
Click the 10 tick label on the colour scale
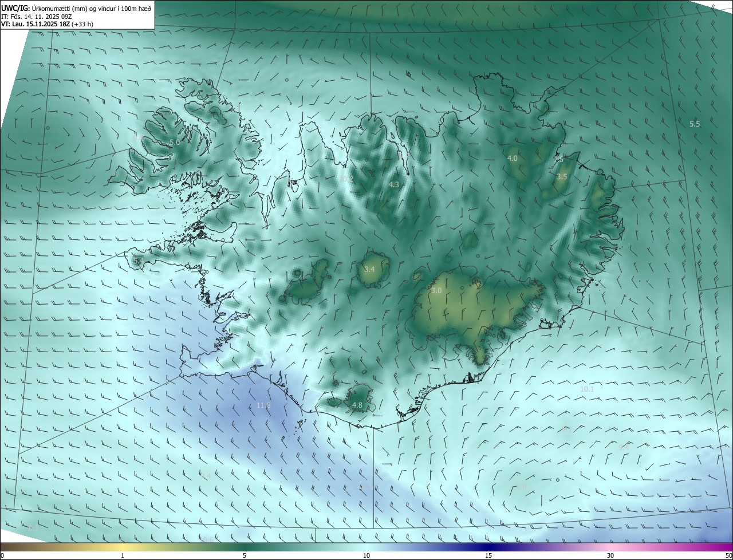[x=366, y=555]
